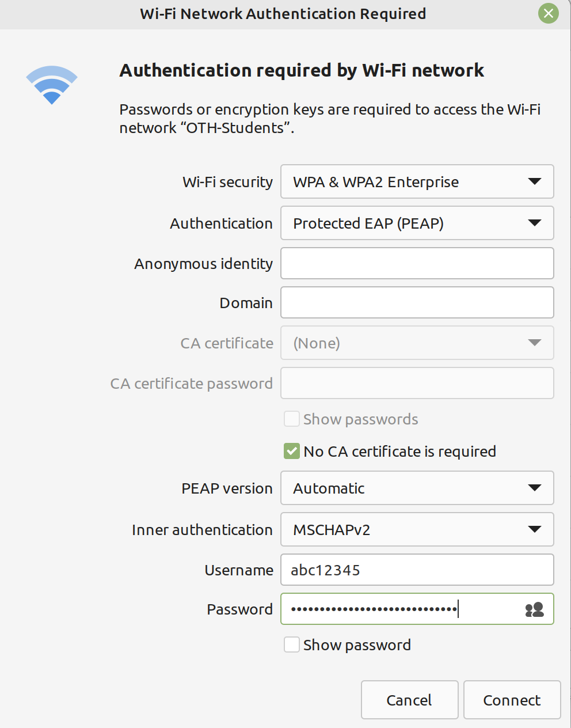
Task: Open the PEAP version dropdown
Action: coord(417,488)
